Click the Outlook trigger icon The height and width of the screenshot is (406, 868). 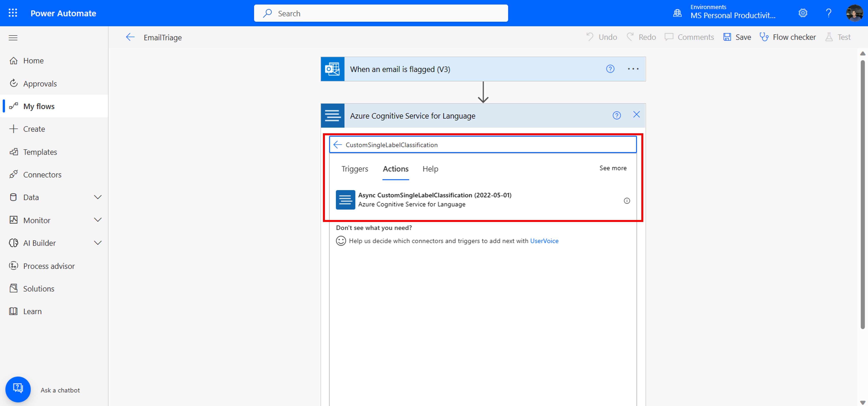tap(333, 69)
